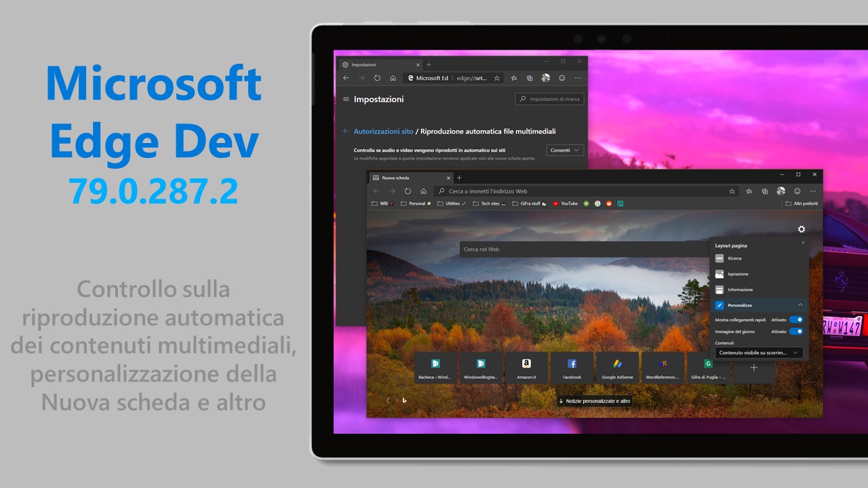Open the YouTube favorite in the favorites bar

[565, 203]
